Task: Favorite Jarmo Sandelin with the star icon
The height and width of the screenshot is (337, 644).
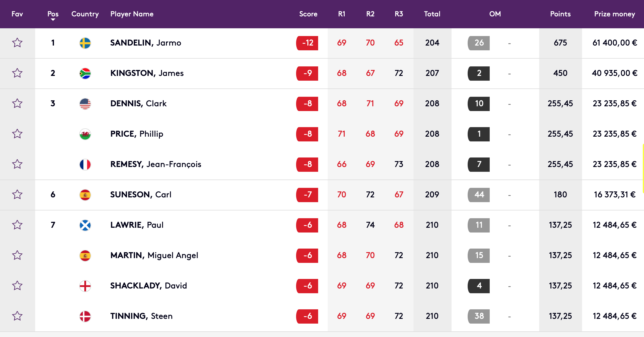Action: click(x=17, y=43)
